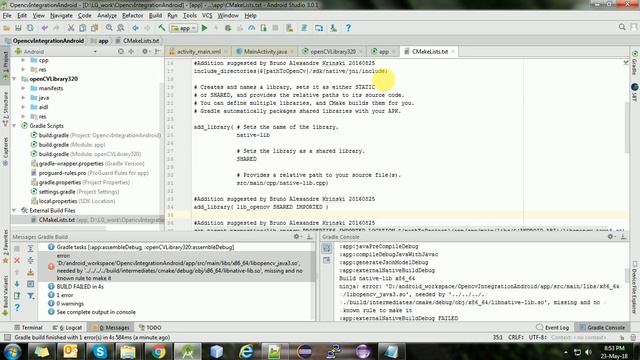Save all files with the disk icon
Screen dimensions: 640x360
(18, 28)
